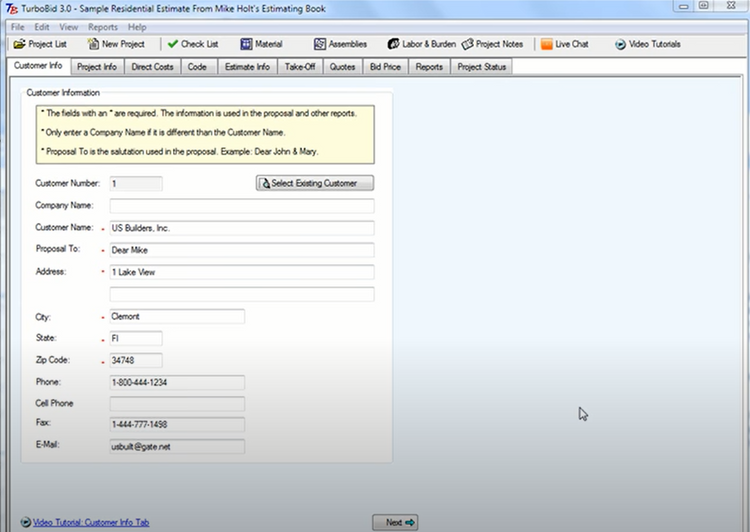The image size is (750, 532).
Task: Open Labor & Burden icon
Action: coord(393,44)
